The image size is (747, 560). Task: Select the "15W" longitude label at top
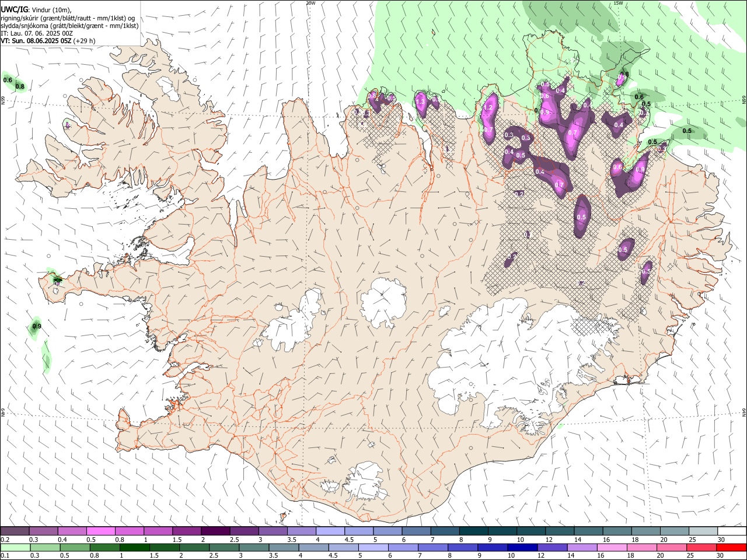point(618,3)
